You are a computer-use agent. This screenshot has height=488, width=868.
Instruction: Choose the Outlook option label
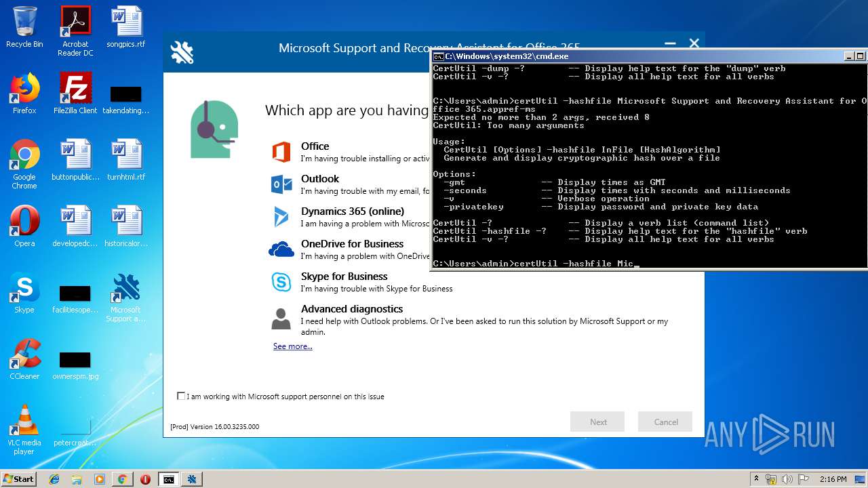[x=320, y=179]
